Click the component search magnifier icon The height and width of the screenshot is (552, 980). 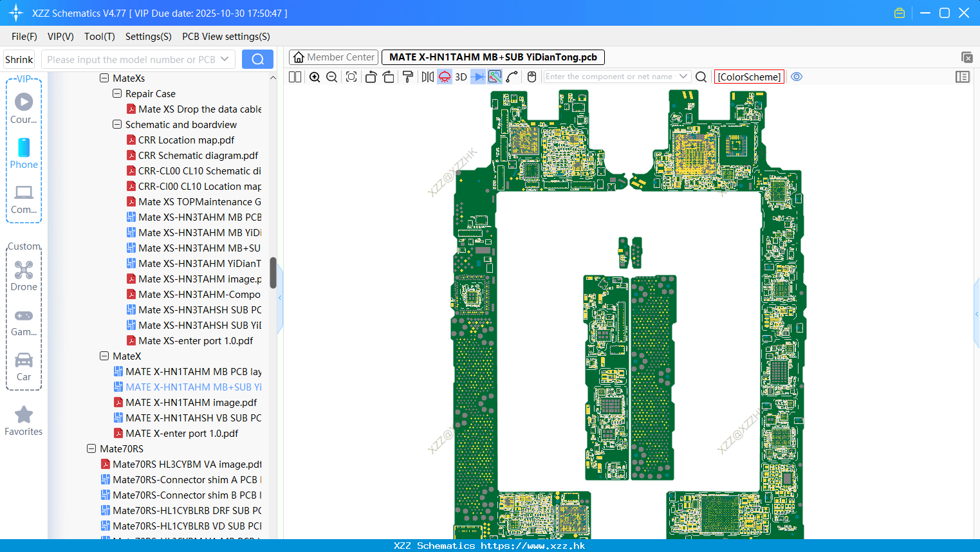pyautogui.click(x=701, y=77)
